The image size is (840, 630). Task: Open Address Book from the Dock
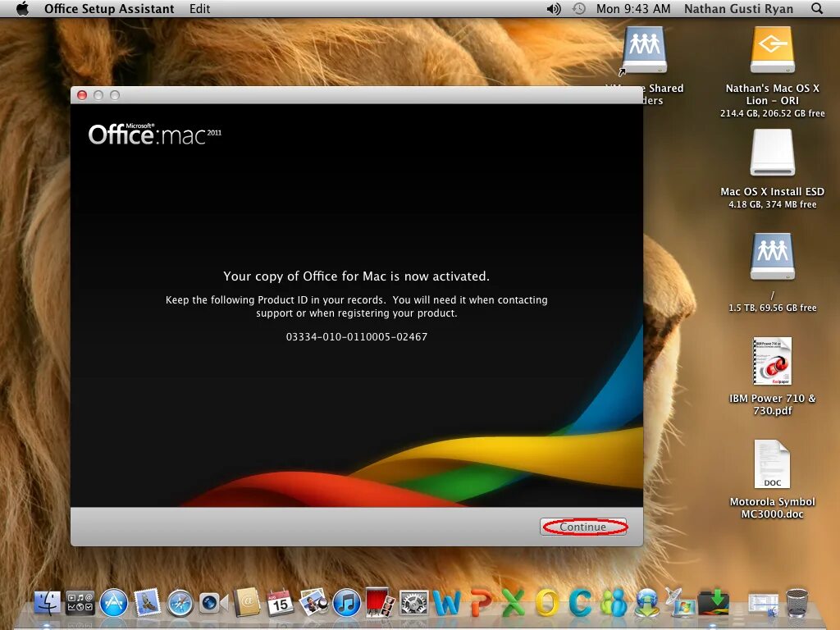[x=246, y=602]
